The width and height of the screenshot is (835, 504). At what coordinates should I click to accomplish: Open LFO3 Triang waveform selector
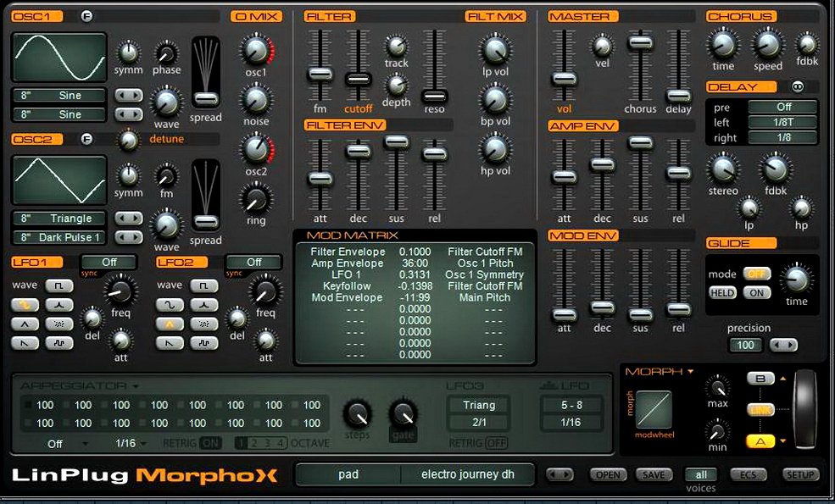(x=479, y=405)
